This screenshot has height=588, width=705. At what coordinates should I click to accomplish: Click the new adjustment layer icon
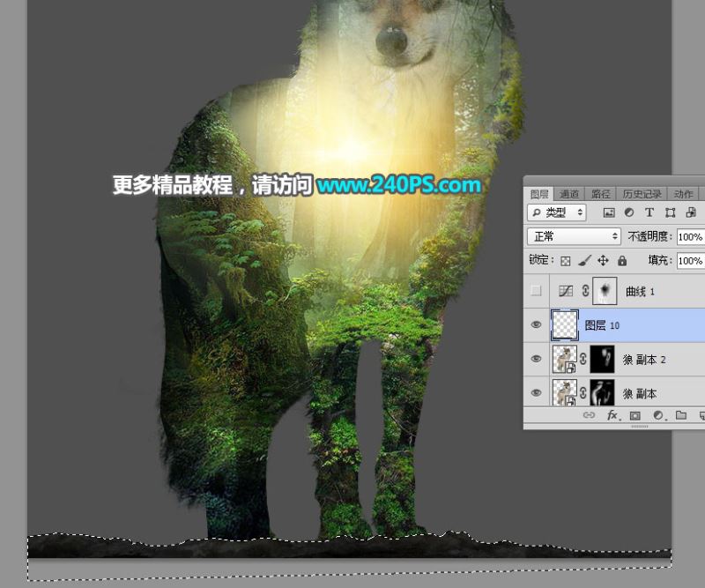pos(659,415)
